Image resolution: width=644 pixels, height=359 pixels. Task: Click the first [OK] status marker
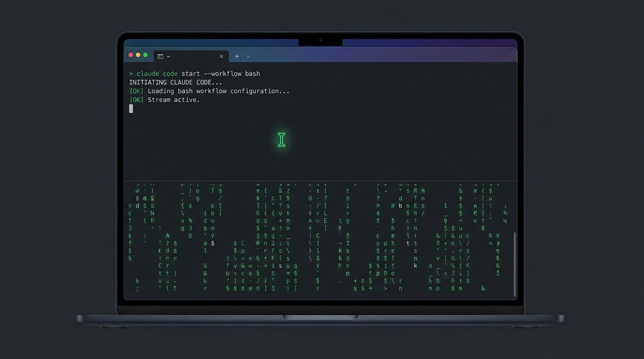136,91
